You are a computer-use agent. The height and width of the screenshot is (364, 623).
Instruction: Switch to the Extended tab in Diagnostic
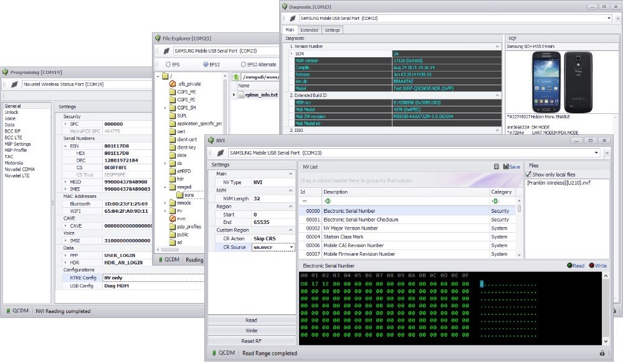pos(309,30)
